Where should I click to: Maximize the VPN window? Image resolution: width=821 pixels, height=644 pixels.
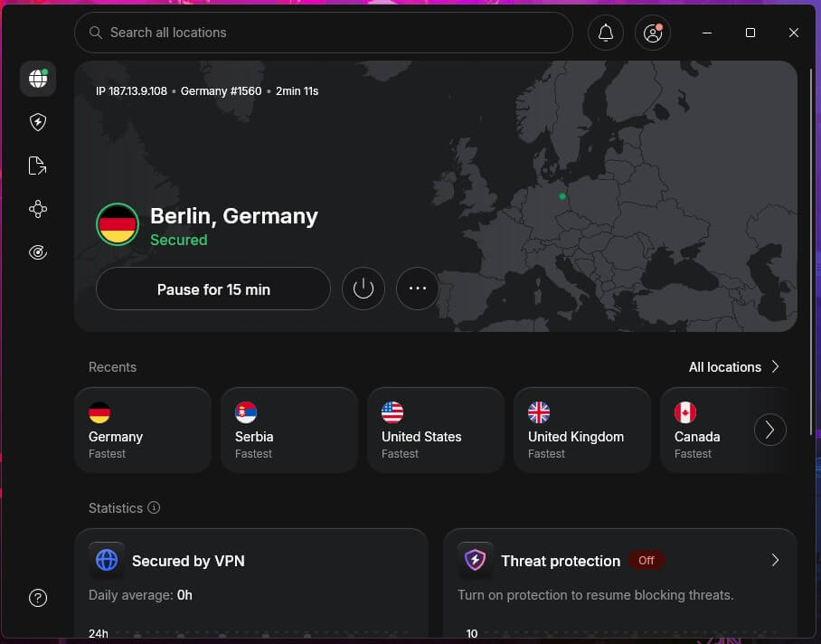[x=750, y=33]
